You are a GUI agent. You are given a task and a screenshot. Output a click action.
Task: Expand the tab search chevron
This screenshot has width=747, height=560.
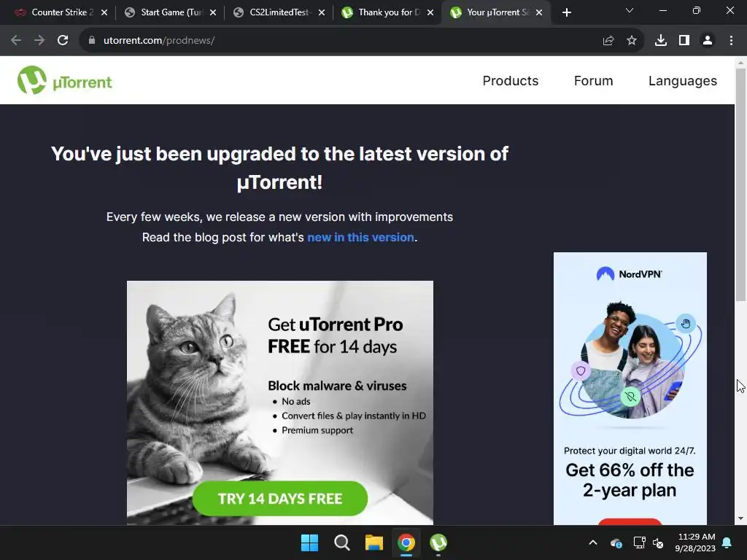point(630,10)
